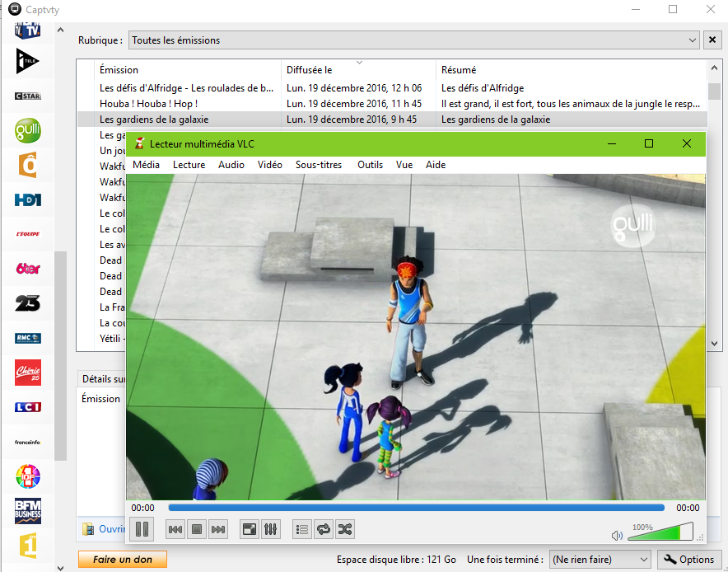Toggle shuffle mode in VLC
The height and width of the screenshot is (572, 728).
pyautogui.click(x=345, y=529)
